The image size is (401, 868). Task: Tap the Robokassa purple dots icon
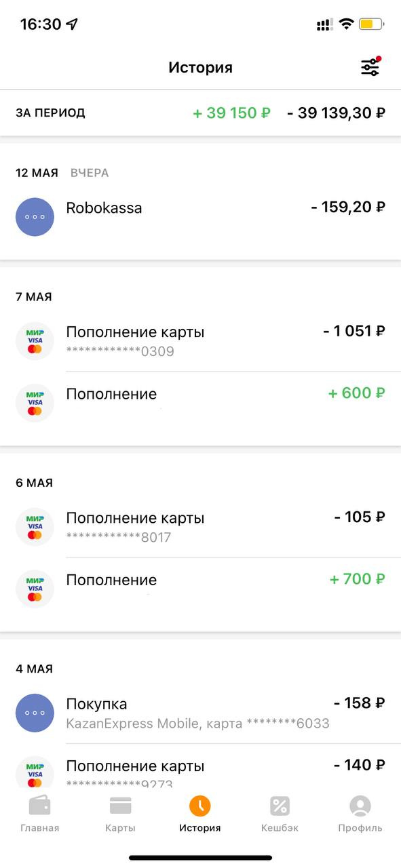point(35,217)
